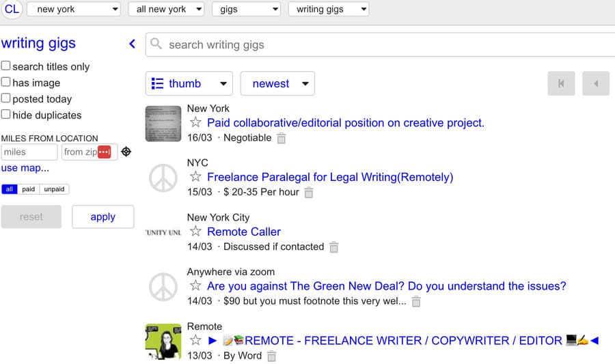Click the use current location crosshair icon
Viewport: 615px width, 364px height.
(126, 152)
